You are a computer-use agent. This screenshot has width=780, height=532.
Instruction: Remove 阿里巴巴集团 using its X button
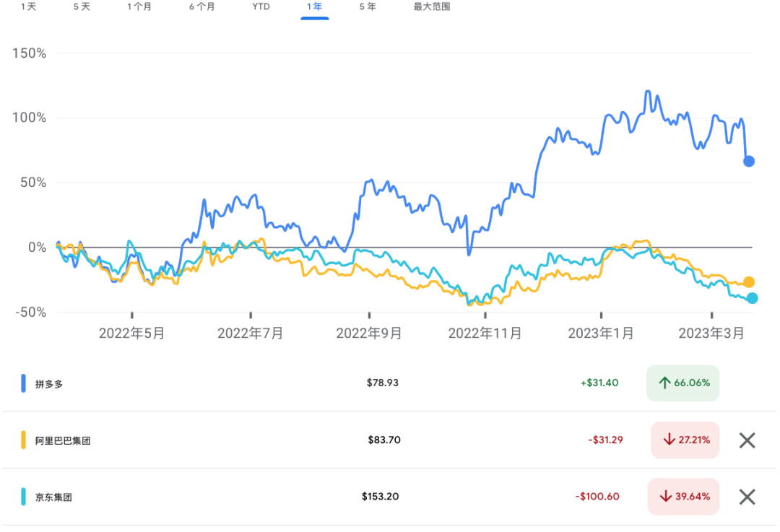tap(748, 440)
